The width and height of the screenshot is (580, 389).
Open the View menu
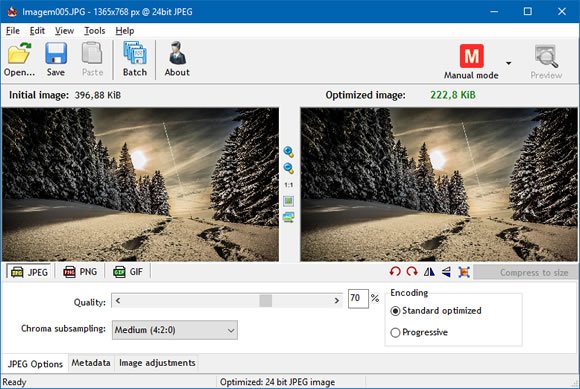[64, 31]
